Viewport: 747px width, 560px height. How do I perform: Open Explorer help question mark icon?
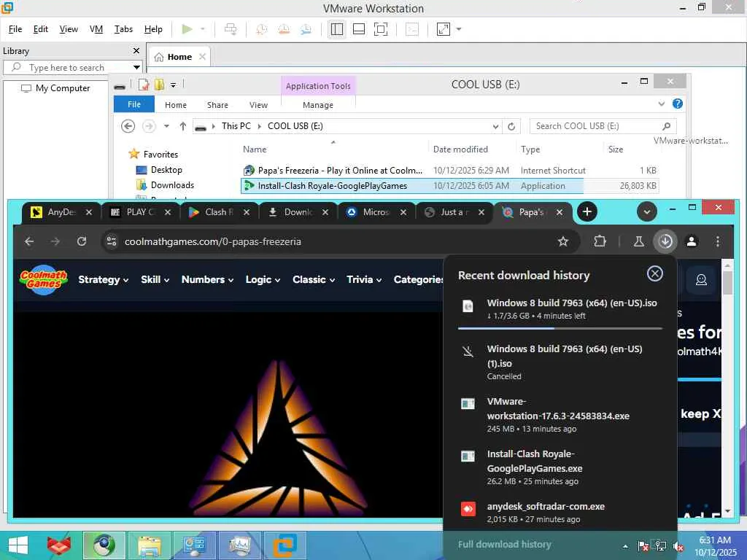click(677, 104)
